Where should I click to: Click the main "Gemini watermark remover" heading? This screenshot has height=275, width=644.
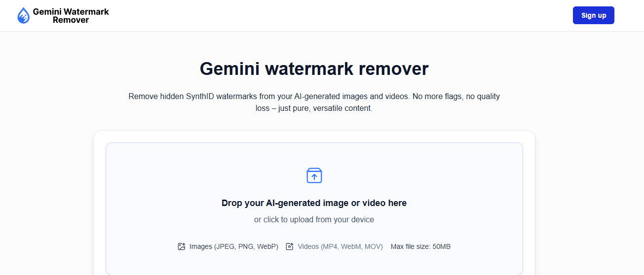click(314, 69)
